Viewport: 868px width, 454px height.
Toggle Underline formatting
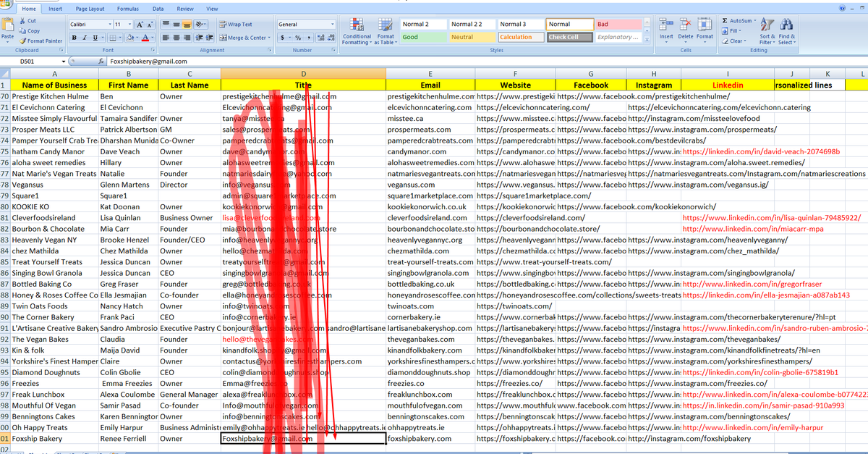point(95,38)
